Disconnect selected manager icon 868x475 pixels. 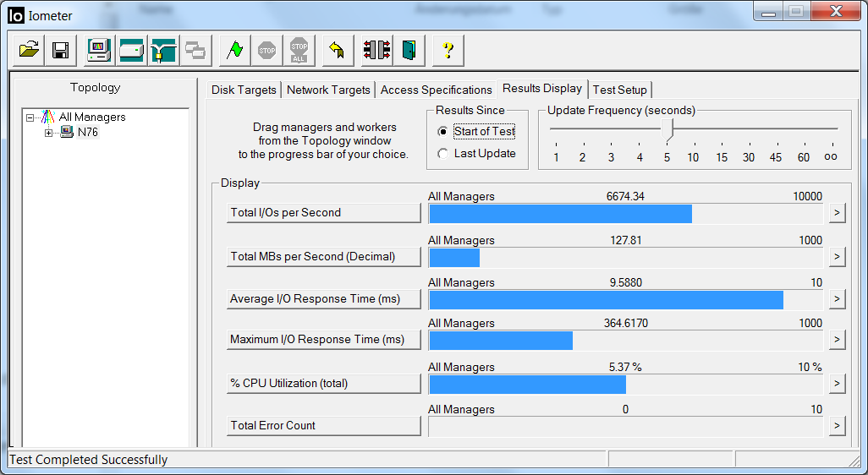pyautogui.click(x=377, y=51)
